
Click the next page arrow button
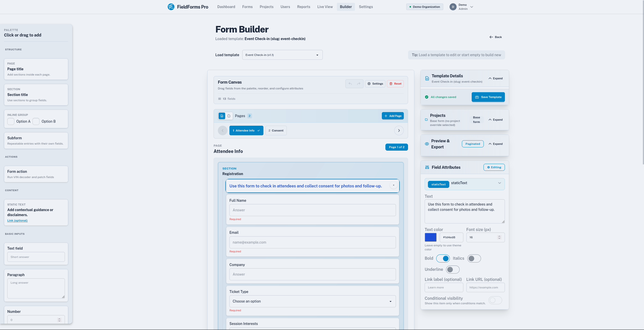tap(399, 130)
